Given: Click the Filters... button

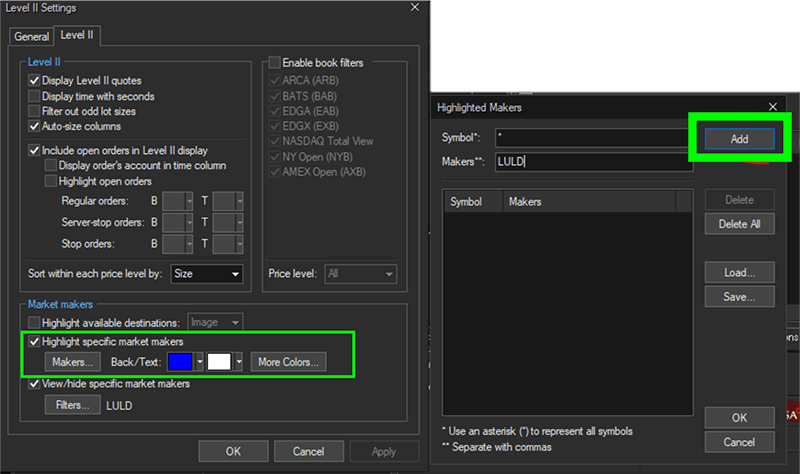Looking at the screenshot, I should (72, 405).
